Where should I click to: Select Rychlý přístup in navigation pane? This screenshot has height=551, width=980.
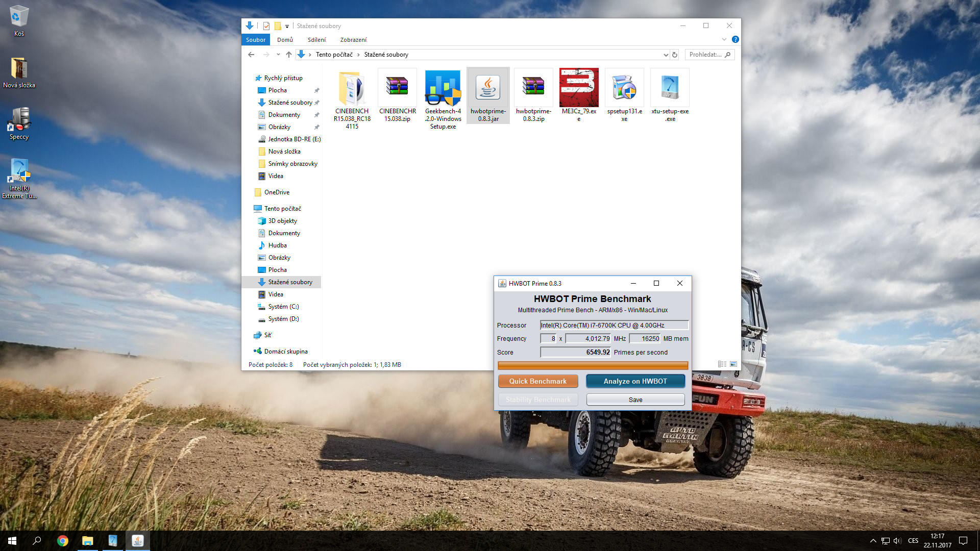point(283,78)
